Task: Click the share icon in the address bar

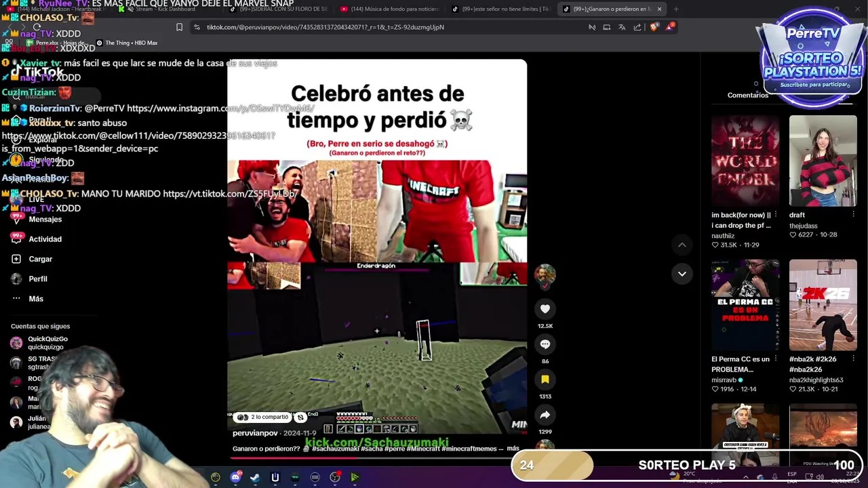Action: click(637, 27)
